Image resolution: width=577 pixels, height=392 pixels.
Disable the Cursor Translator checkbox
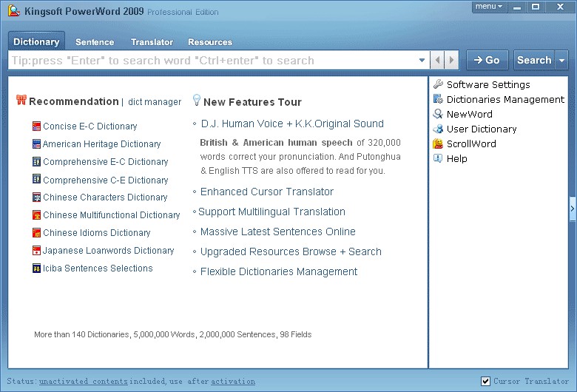[486, 381]
